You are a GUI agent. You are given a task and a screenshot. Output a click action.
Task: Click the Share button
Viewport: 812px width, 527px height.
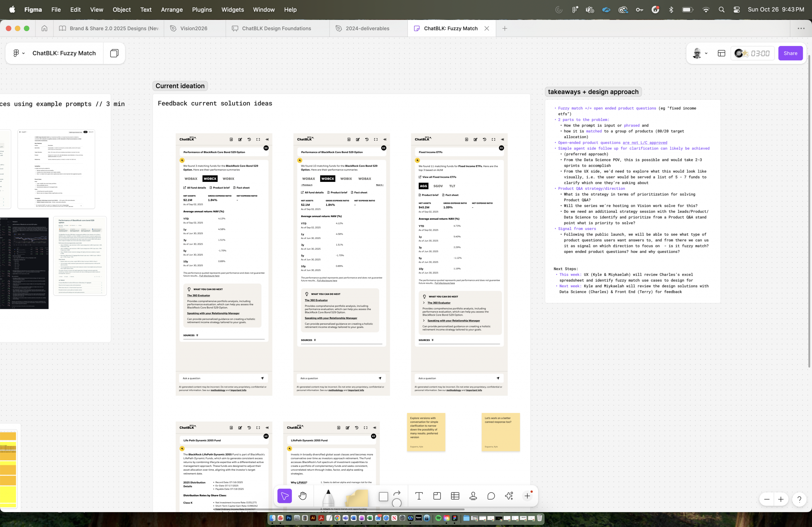click(x=790, y=53)
